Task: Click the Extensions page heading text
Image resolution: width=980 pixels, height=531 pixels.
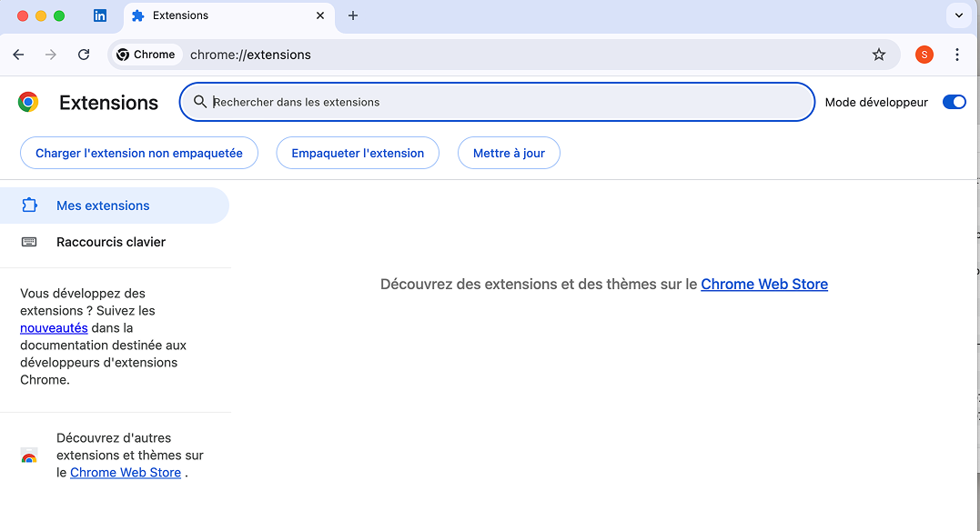Action: pyautogui.click(x=109, y=103)
